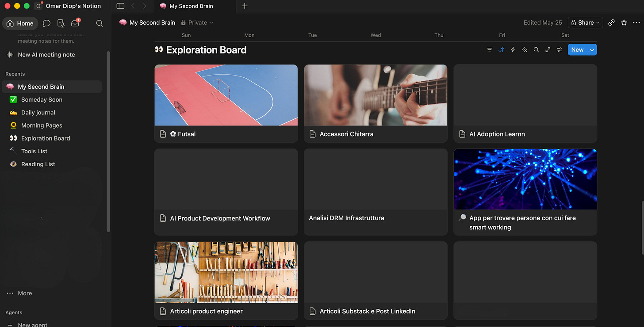
Task: Open Tools List in sidebar
Action: pyautogui.click(x=52, y=151)
